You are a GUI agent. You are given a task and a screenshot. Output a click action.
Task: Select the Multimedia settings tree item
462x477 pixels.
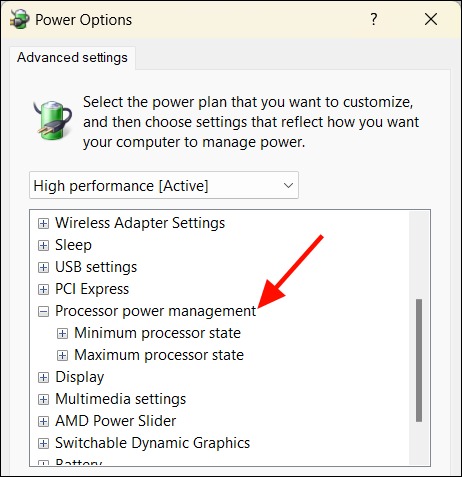pos(121,399)
